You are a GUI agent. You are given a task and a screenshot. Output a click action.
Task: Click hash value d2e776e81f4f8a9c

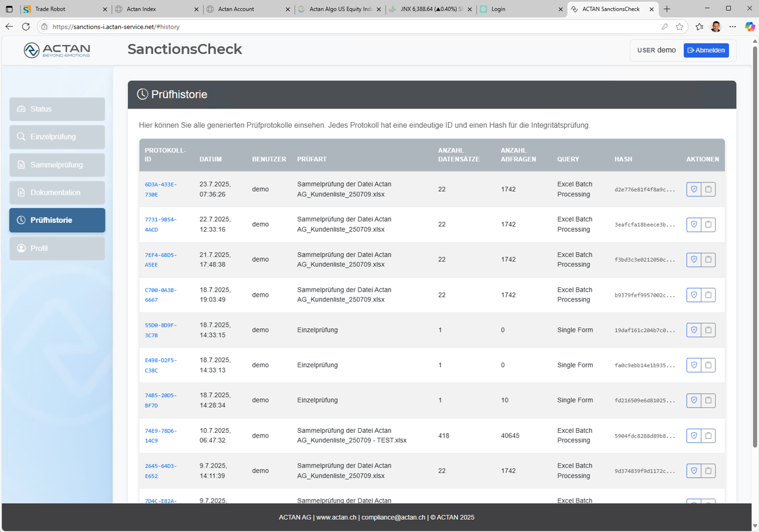click(645, 189)
